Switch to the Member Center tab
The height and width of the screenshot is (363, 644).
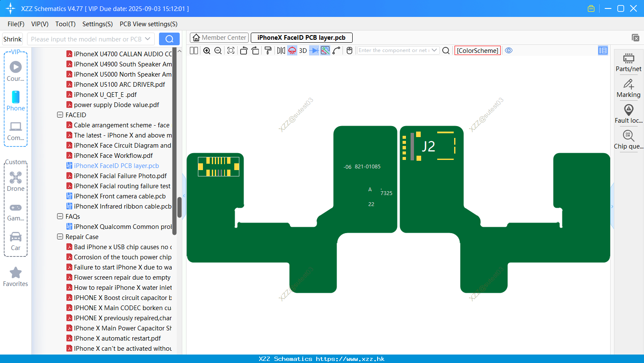[219, 38]
